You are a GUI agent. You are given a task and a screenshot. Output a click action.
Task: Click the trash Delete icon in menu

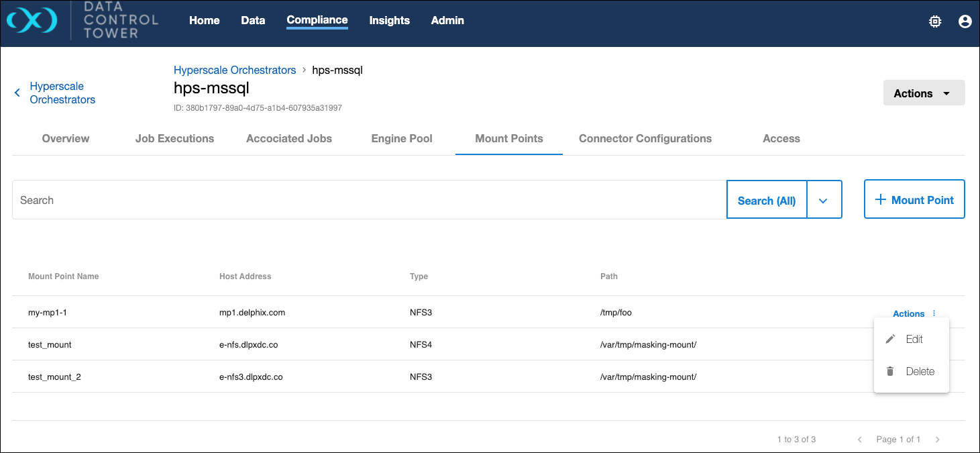tap(890, 371)
